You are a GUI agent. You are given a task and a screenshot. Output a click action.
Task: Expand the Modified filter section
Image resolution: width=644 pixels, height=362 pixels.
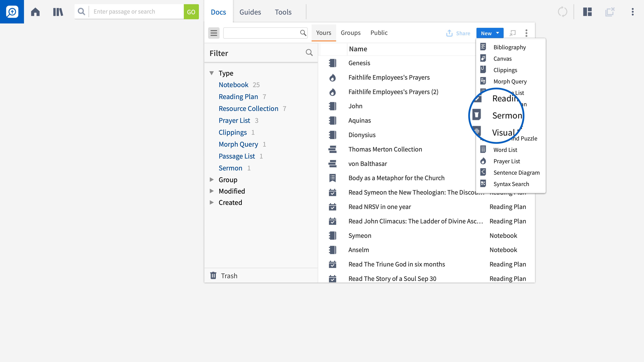211,191
